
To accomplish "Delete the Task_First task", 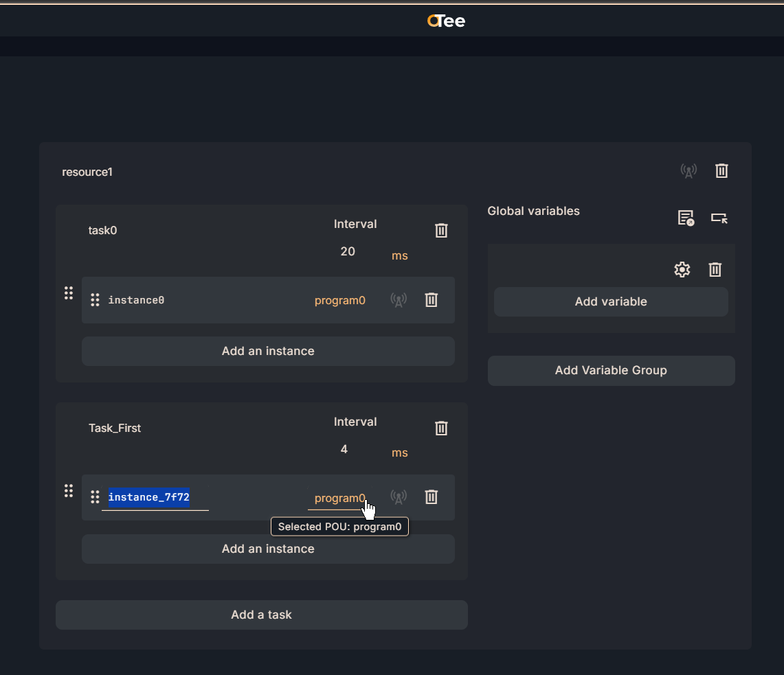I will 441,428.
